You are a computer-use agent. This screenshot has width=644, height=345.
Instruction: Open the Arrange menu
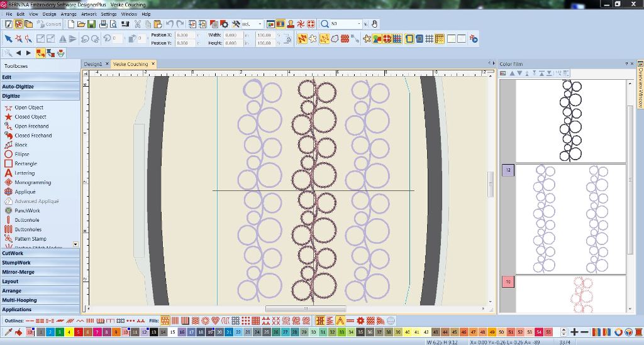69,14
